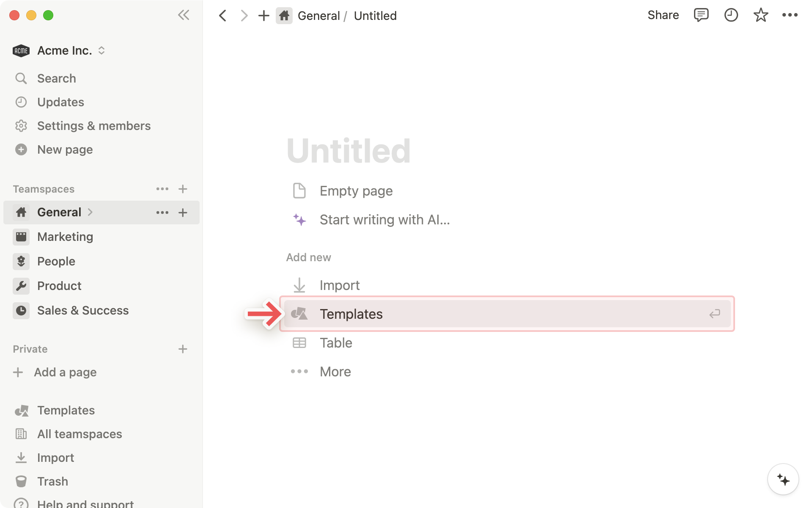Viewport: 812px width, 508px height.
Task: Start writing with AI
Action: pos(384,220)
